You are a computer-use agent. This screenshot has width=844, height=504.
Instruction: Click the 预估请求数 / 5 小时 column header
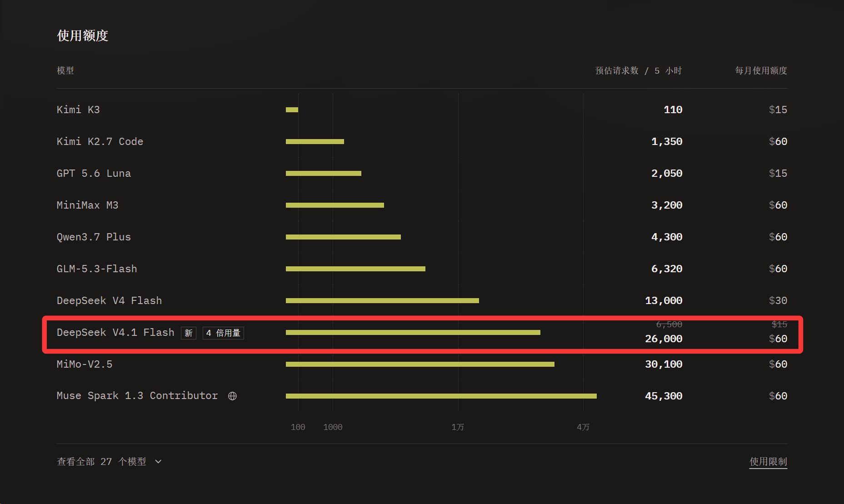(x=639, y=71)
